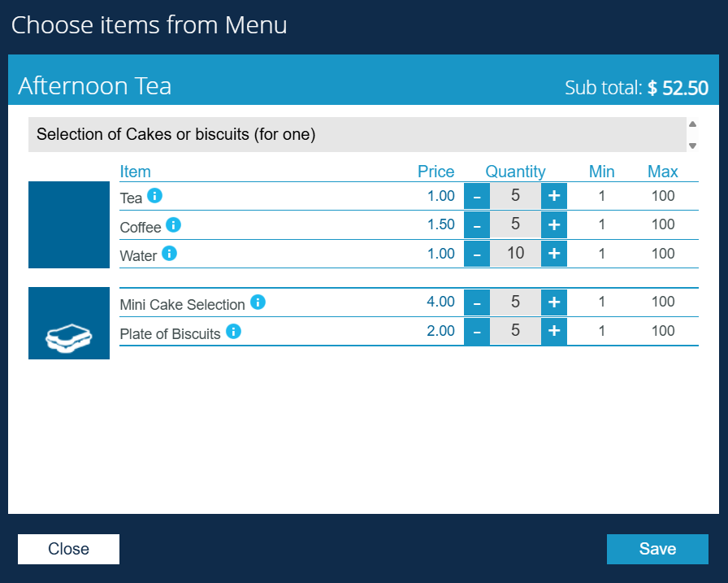The height and width of the screenshot is (583, 728).
Task: Click Plate of Biscuits info icon
Action: pos(233,331)
